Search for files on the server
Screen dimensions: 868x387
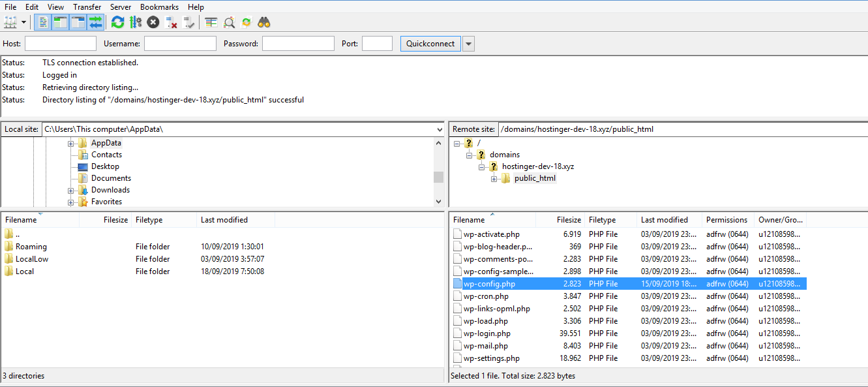click(x=263, y=22)
